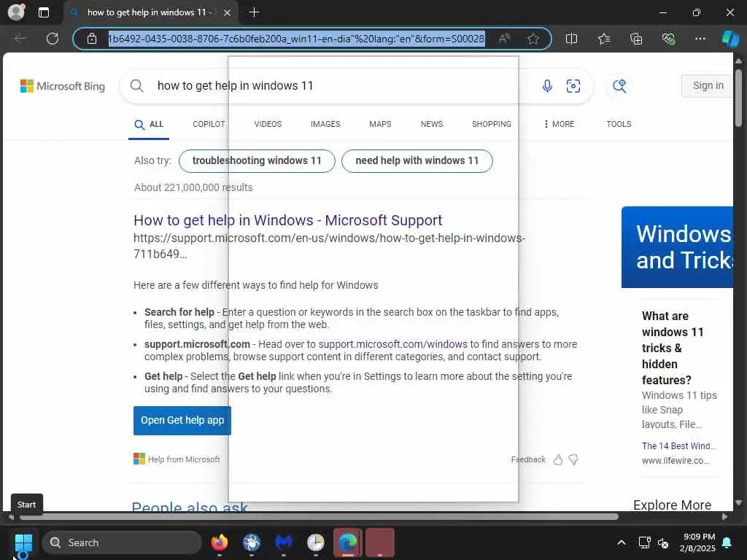Screen dimensions: 747x560
Task: Toggle the split screen icon
Action: 571,39
